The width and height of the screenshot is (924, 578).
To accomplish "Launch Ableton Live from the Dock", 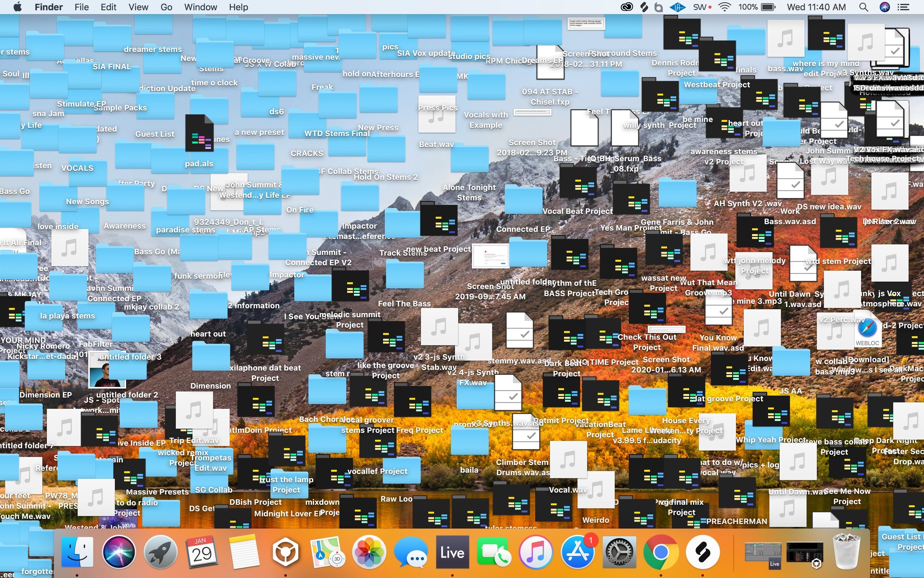I will click(x=452, y=552).
